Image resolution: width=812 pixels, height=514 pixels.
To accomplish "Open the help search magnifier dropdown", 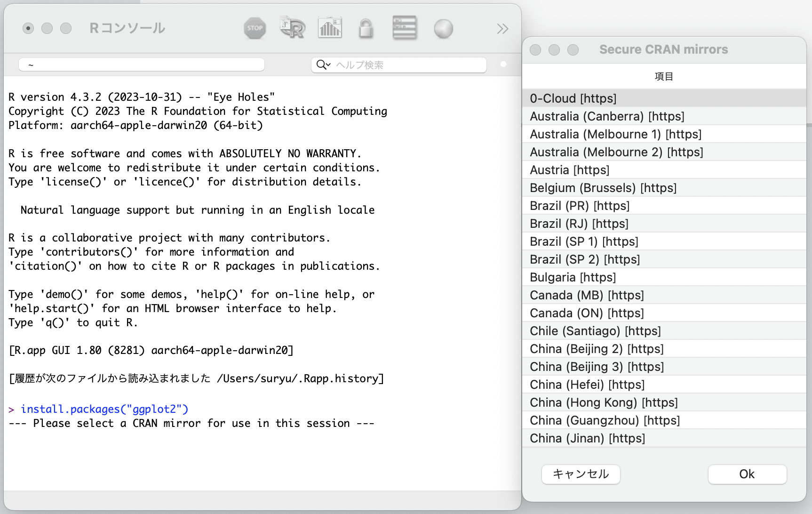I will pyautogui.click(x=324, y=64).
